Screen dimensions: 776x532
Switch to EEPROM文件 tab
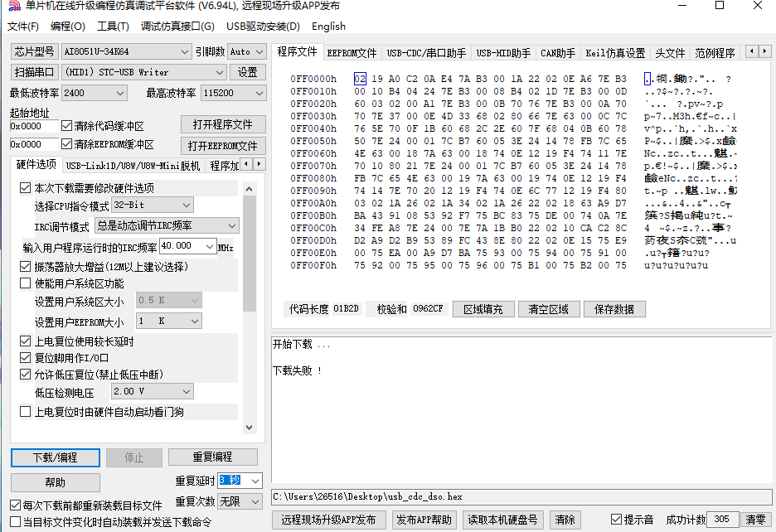coord(352,53)
